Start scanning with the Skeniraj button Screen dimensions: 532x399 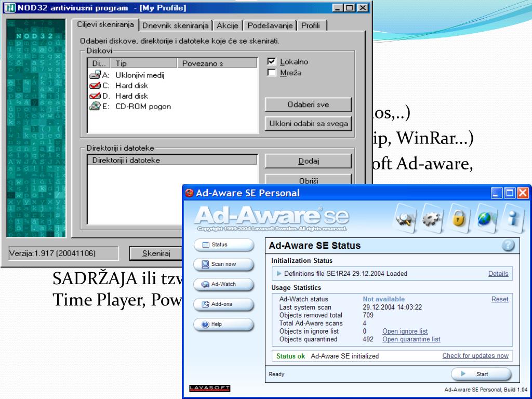click(x=156, y=254)
